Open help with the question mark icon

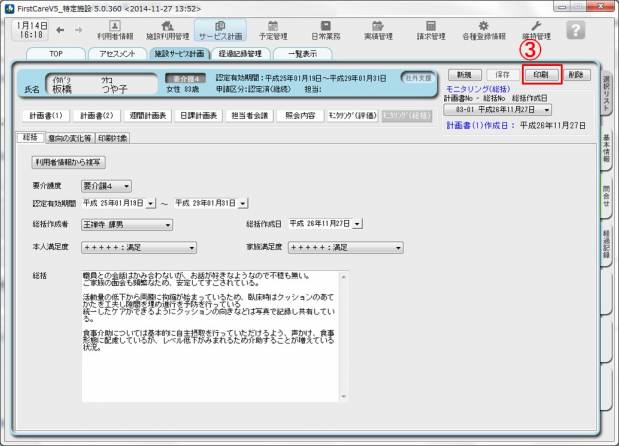[576, 30]
